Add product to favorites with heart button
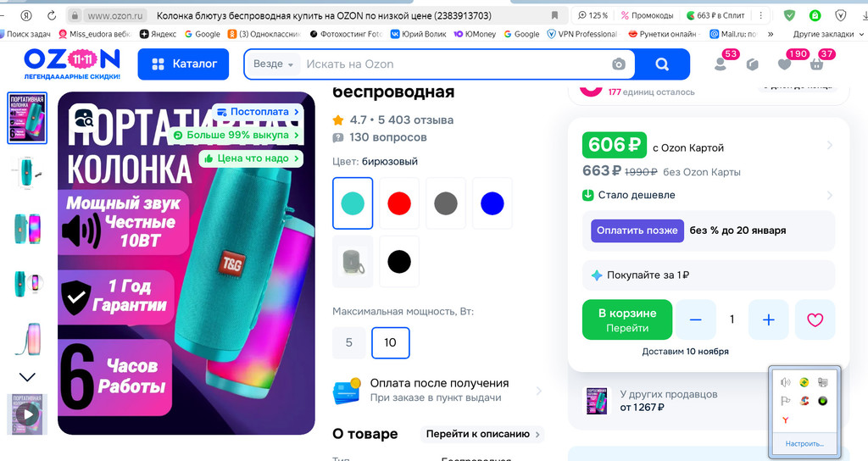The image size is (868, 461). [x=815, y=319]
